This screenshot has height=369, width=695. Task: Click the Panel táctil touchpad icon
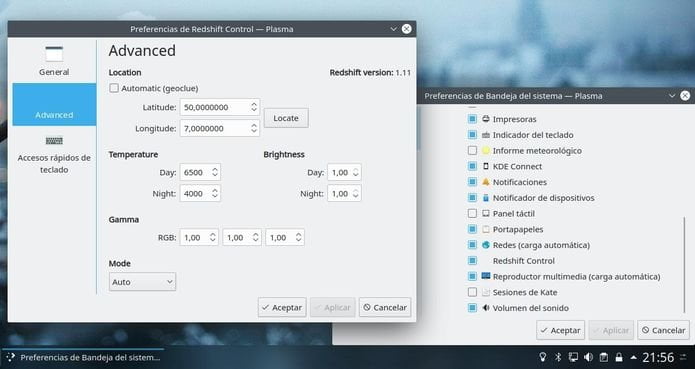click(x=486, y=214)
